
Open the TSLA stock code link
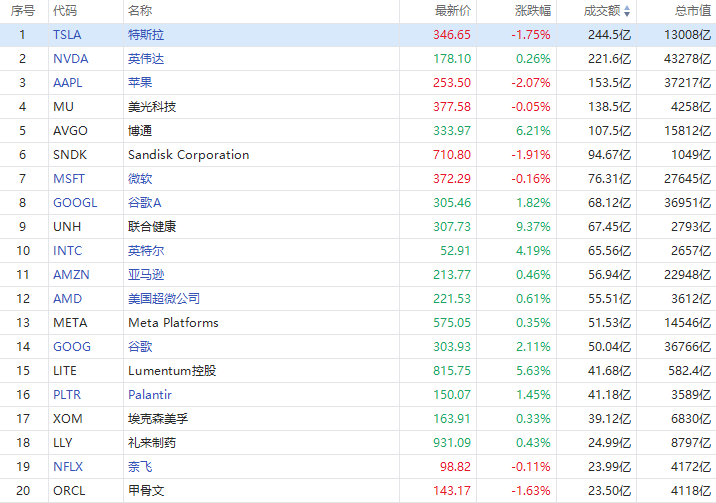coord(67,35)
